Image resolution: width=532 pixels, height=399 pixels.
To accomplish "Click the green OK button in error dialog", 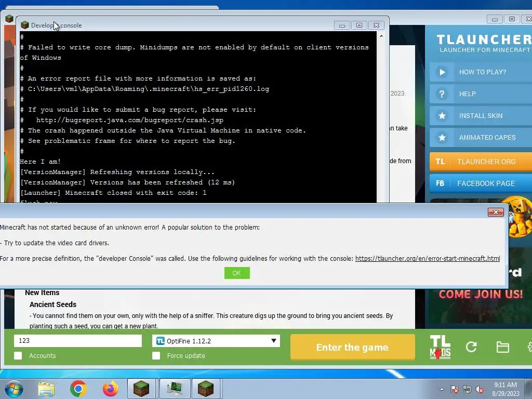I will pyautogui.click(x=237, y=273).
